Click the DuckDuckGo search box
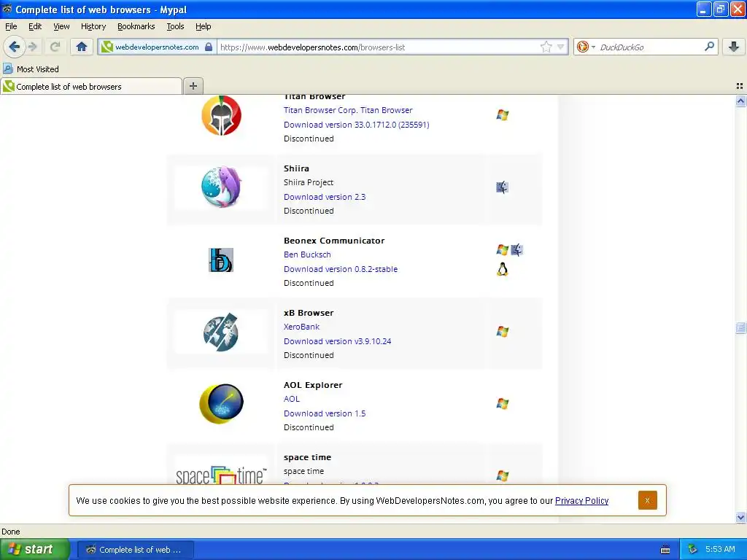 [x=650, y=47]
